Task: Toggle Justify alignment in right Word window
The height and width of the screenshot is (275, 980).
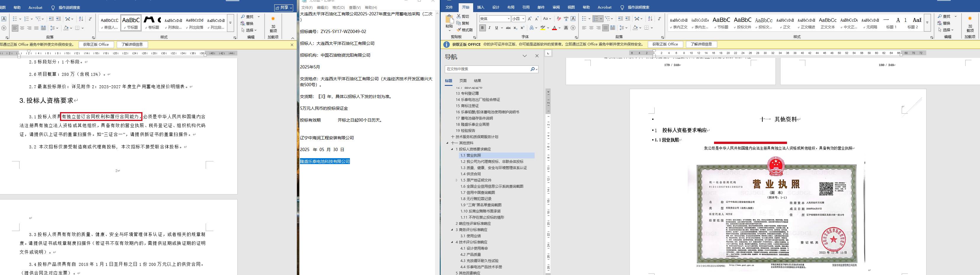Action: [605, 28]
